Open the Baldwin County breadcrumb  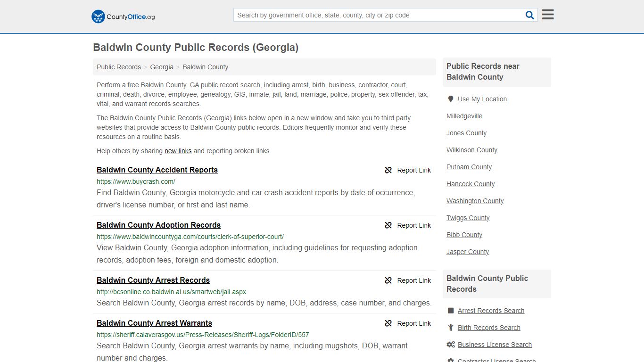(x=206, y=67)
